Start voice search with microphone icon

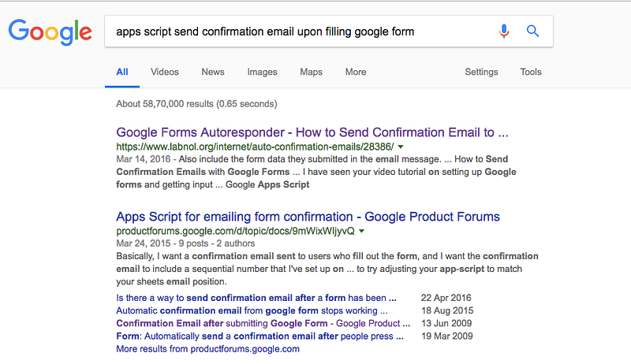pos(504,32)
